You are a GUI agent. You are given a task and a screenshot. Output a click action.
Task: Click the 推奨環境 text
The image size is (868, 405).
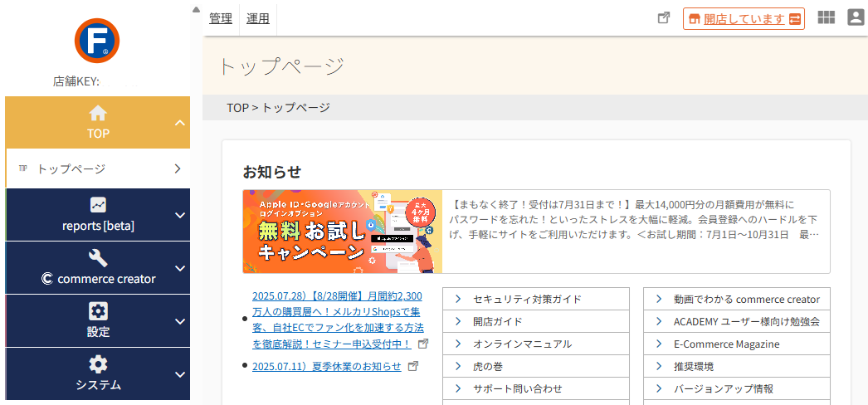694,366
